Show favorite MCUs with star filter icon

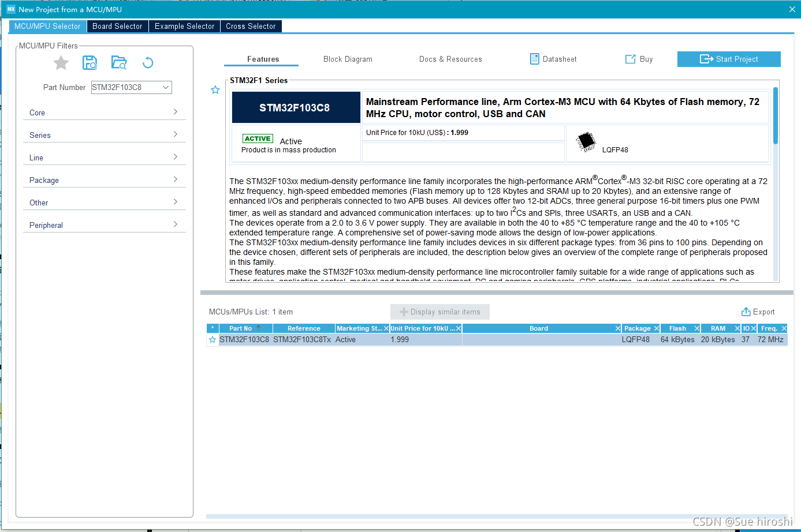coord(61,63)
